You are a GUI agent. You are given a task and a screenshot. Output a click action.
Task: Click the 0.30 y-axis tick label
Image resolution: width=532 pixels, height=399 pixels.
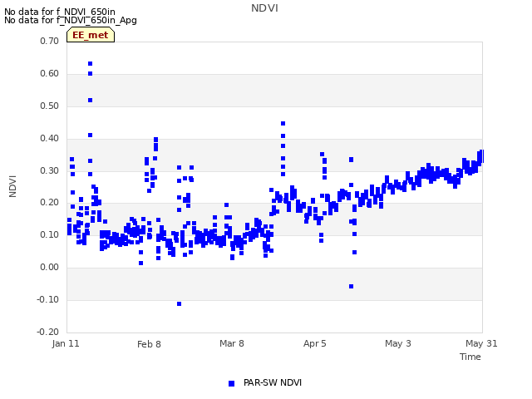point(50,170)
